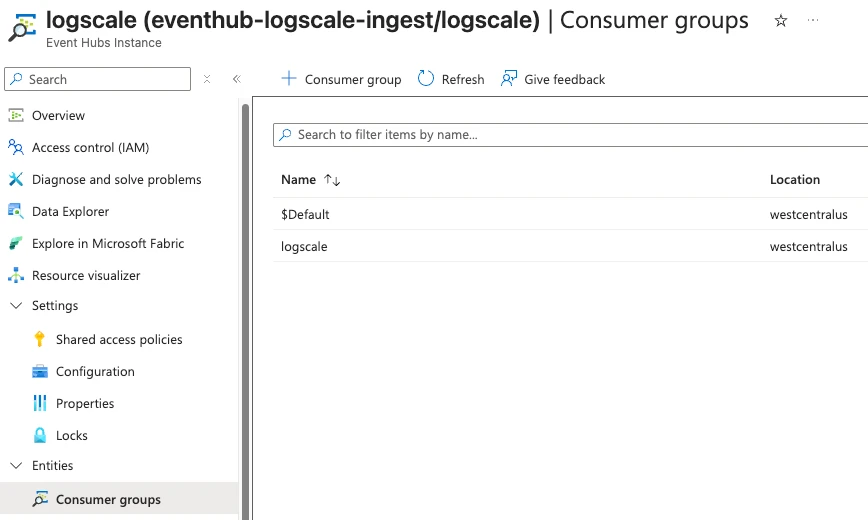Viewport: 868px width, 520px height.
Task: Click the Location column header
Action: [794, 179]
